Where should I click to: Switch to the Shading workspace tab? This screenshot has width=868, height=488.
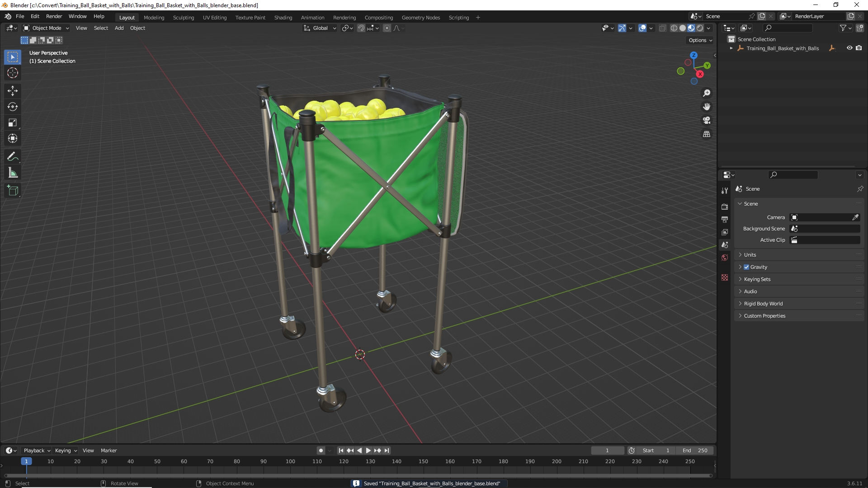[283, 18]
